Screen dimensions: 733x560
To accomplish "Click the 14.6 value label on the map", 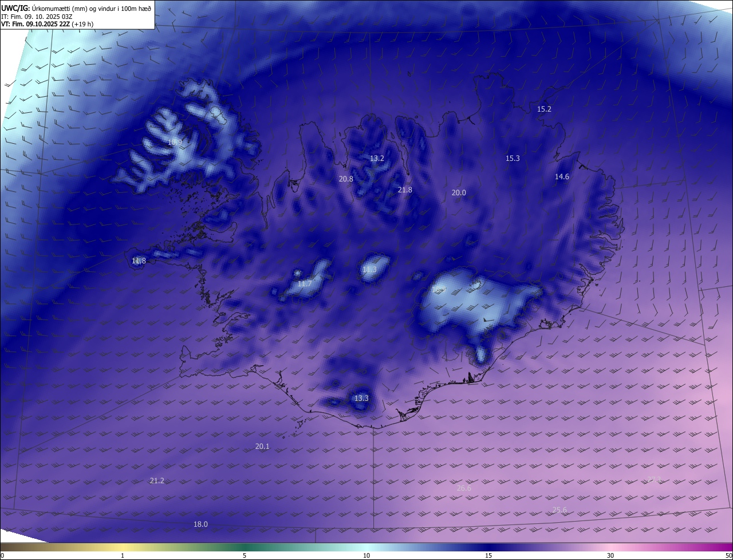I will click(x=562, y=176).
